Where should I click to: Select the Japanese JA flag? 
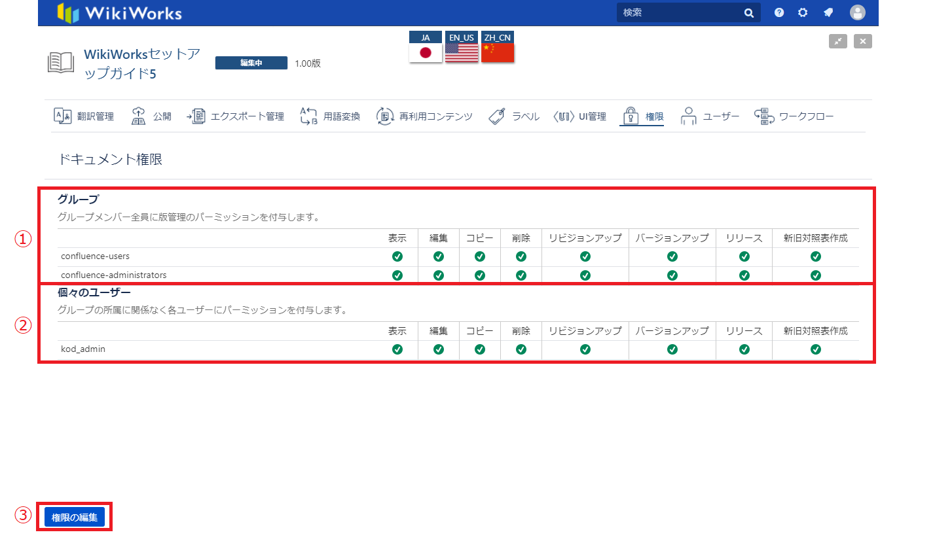[426, 48]
